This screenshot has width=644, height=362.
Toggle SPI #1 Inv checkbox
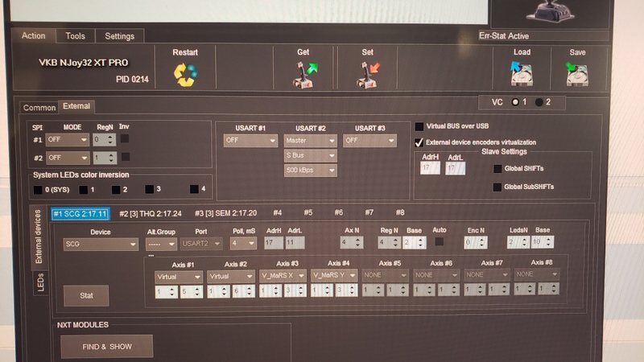click(x=125, y=138)
